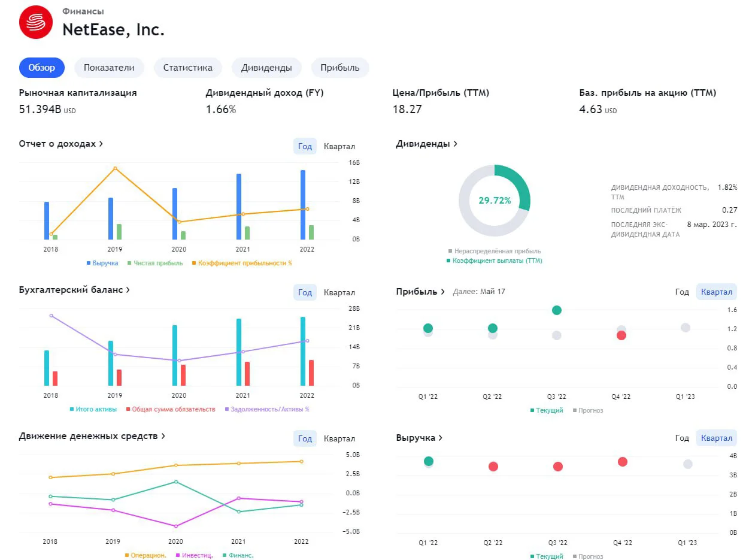Image resolution: width=749 pixels, height=560 pixels.
Task: Toggle the Выручка legend item
Action: point(102,263)
